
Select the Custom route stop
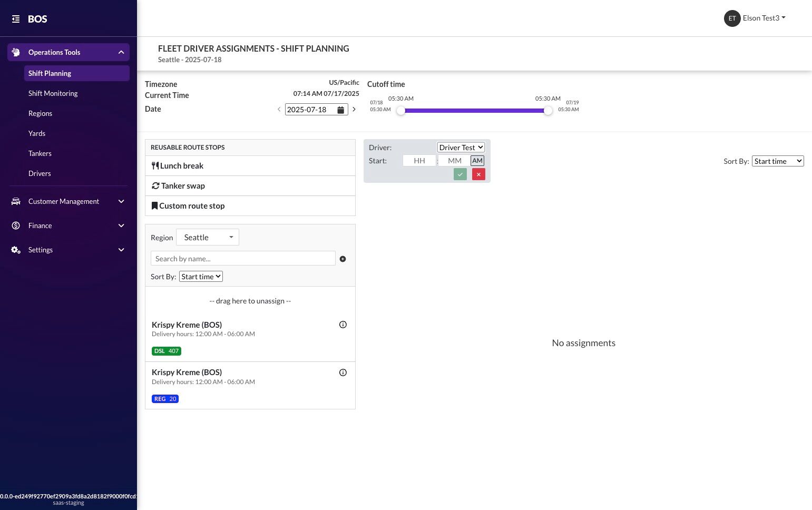[250, 206]
